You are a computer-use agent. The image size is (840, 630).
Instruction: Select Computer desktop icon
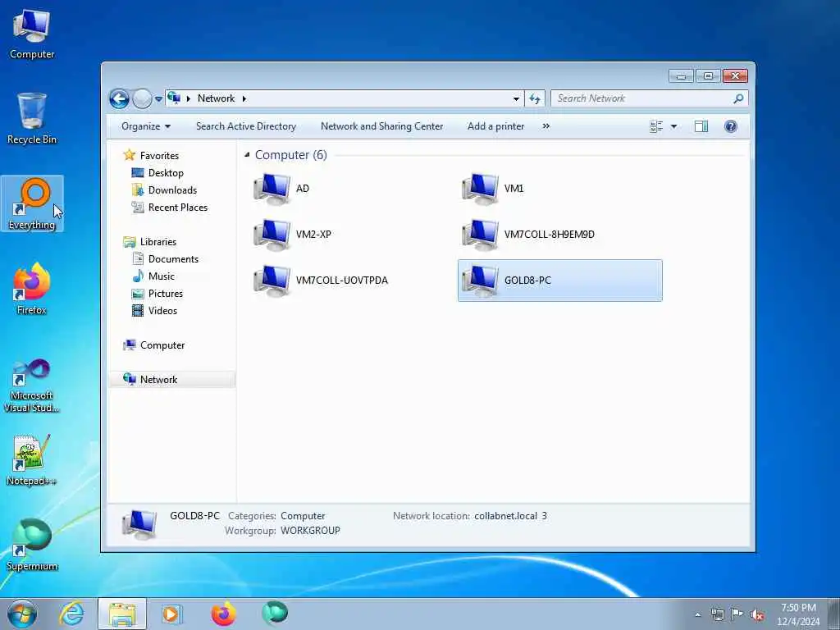pos(32,34)
